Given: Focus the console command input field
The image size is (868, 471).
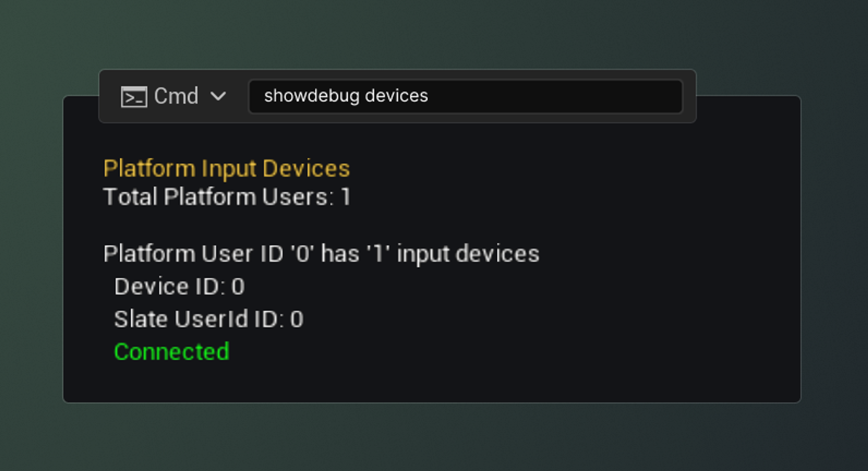Looking at the screenshot, I should [x=465, y=96].
